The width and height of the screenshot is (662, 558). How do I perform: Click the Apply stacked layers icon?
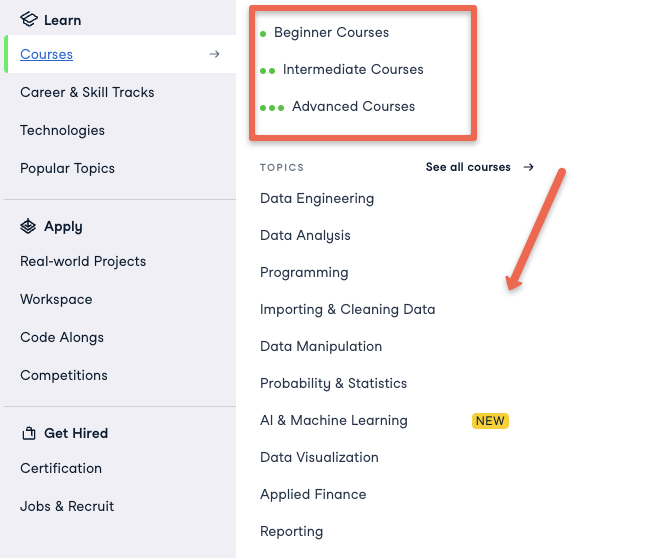[28, 226]
